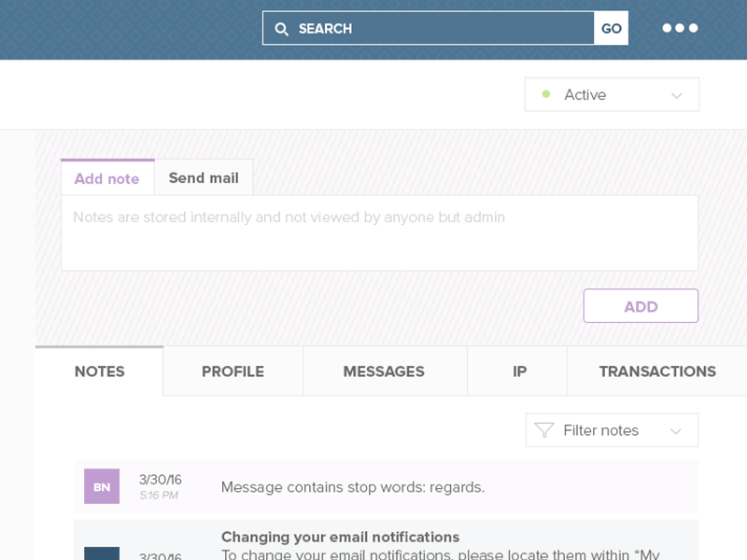
Task: View the Transactions tab
Action: (x=657, y=371)
